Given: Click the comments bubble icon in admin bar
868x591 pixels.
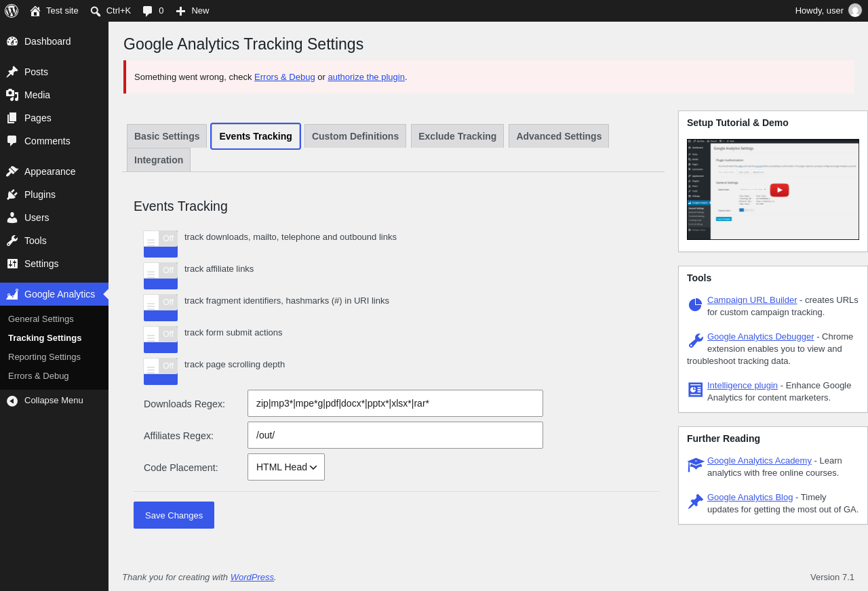Looking at the screenshot, I should (147, 11).
